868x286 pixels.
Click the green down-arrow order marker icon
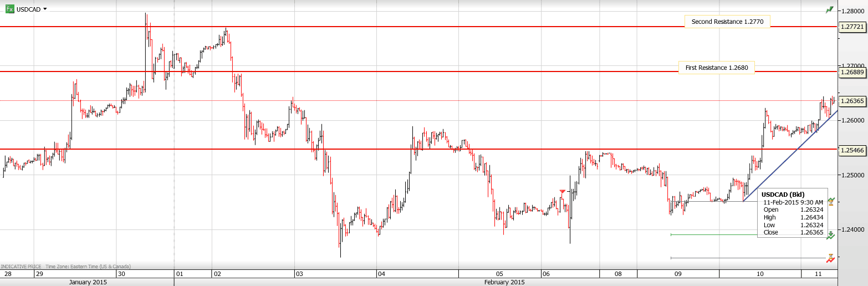coord(830,236)
